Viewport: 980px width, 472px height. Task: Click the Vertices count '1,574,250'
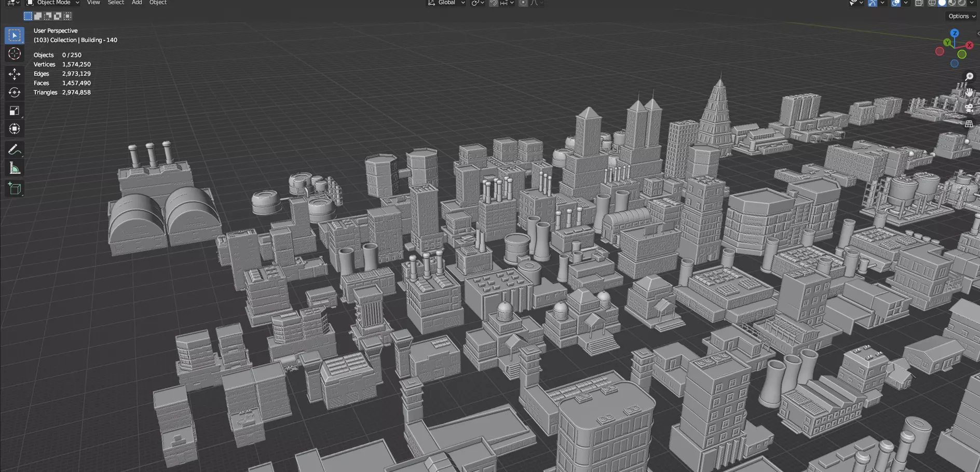point(76,64)
